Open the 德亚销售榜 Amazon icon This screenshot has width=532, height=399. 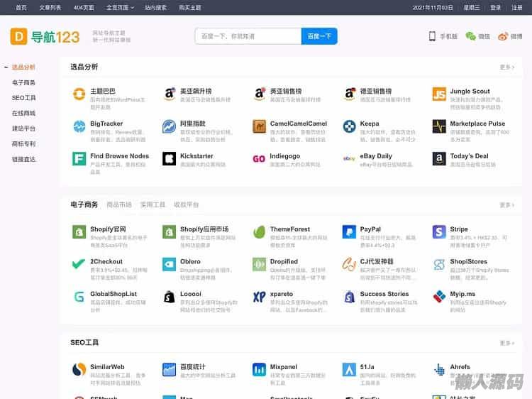pos(349,94)
